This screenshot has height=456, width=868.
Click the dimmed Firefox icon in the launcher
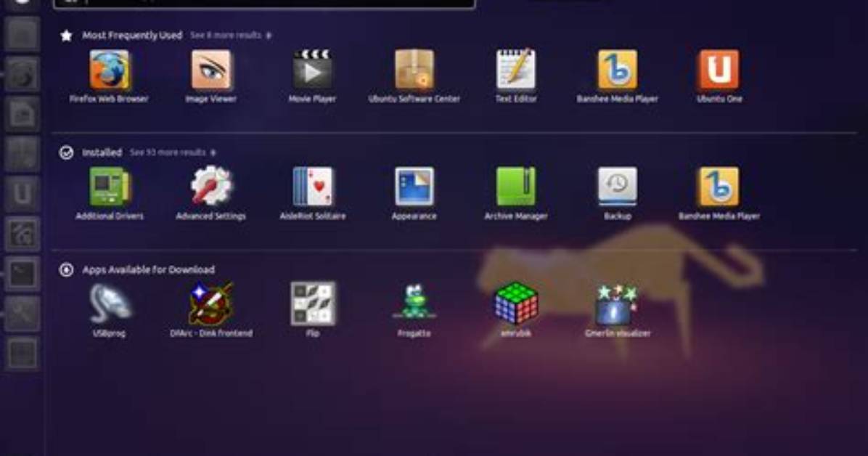22,75
